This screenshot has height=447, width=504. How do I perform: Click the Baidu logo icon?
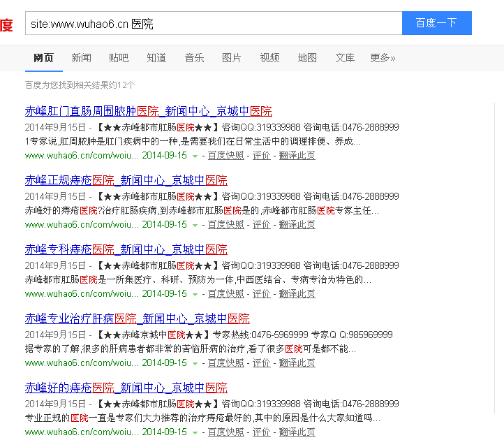pyautogui.click(x=6, y=24)
